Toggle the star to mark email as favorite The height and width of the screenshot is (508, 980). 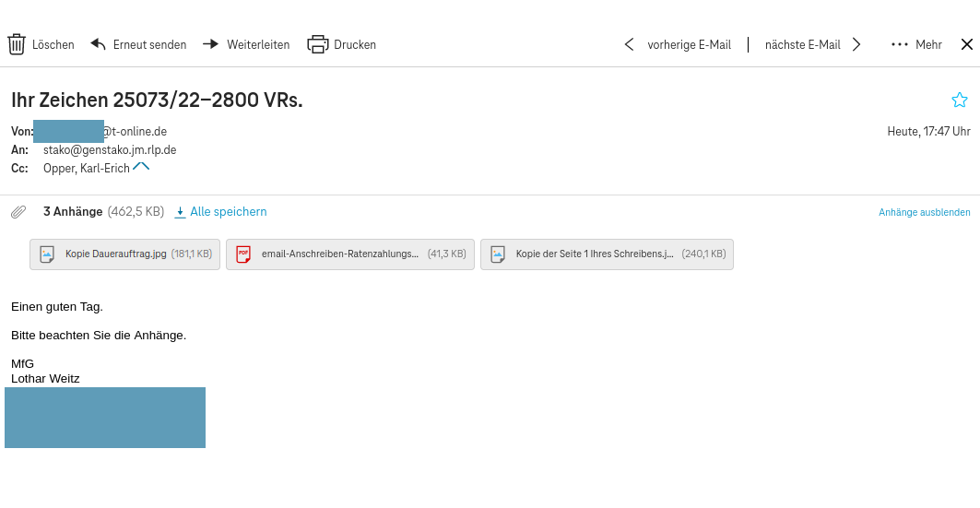pyautogui.click(x=960, y=100)
